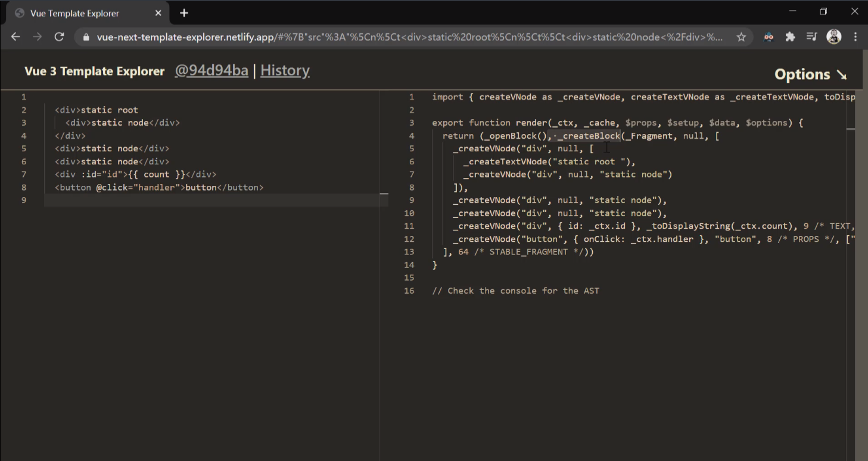
Task: Click the ':id="id"' div template line
Action: click(135, 175)
